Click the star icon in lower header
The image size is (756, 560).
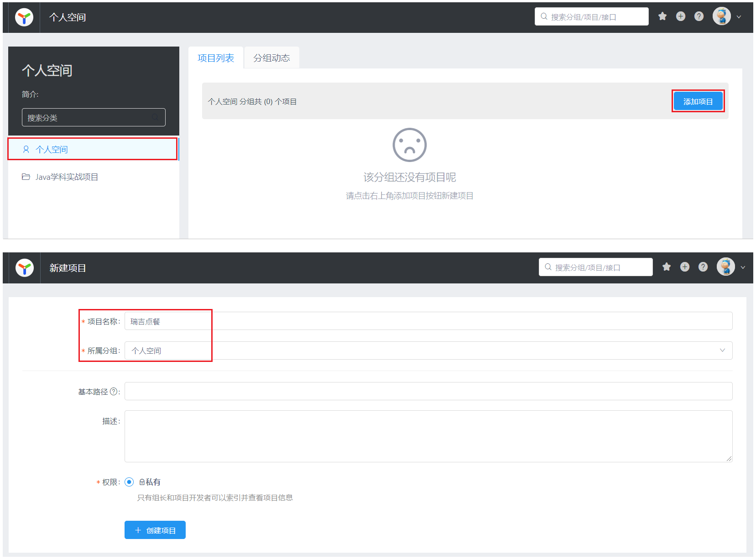[667, 267]
